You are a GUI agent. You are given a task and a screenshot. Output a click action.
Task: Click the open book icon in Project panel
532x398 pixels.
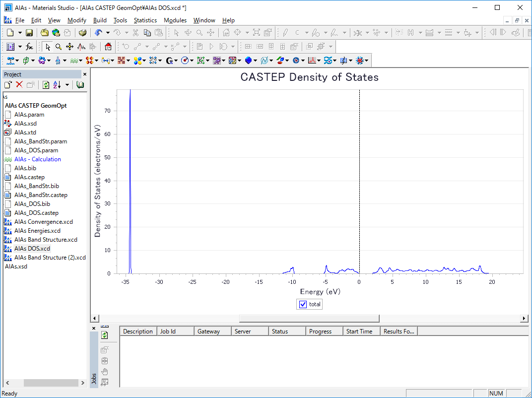click(x=80, y=85)
